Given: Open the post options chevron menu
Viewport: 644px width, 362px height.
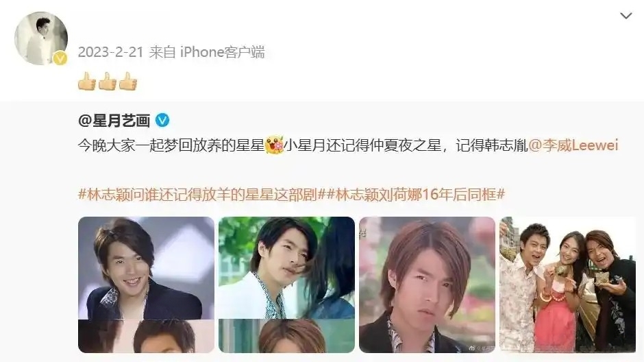Looking at the screenshot, I should (x=626, y=16).
